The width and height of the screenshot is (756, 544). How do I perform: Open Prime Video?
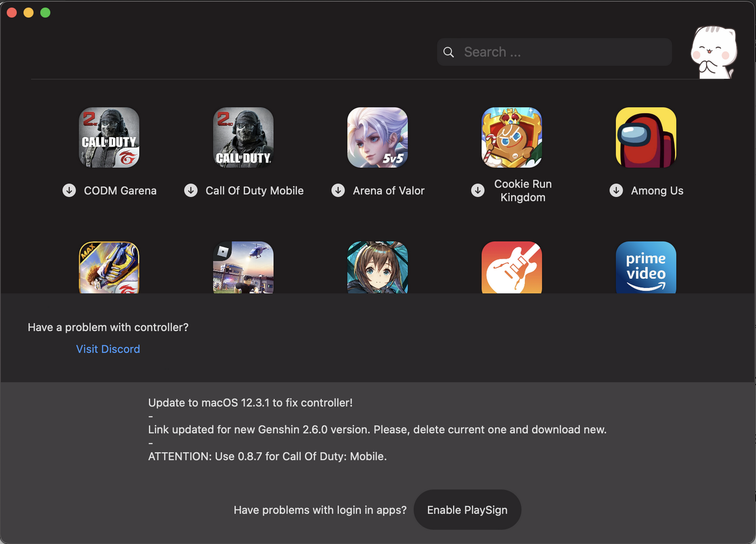click(646, 268)
